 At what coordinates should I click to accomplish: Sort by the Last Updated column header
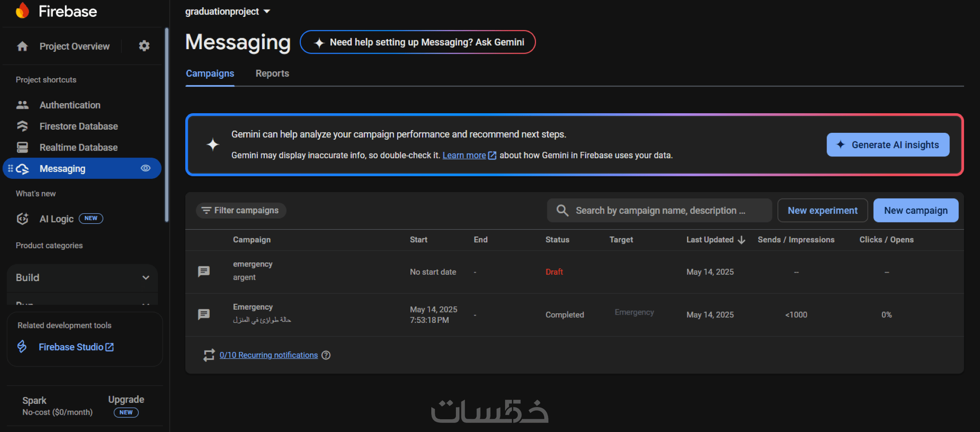click(710, 240)
